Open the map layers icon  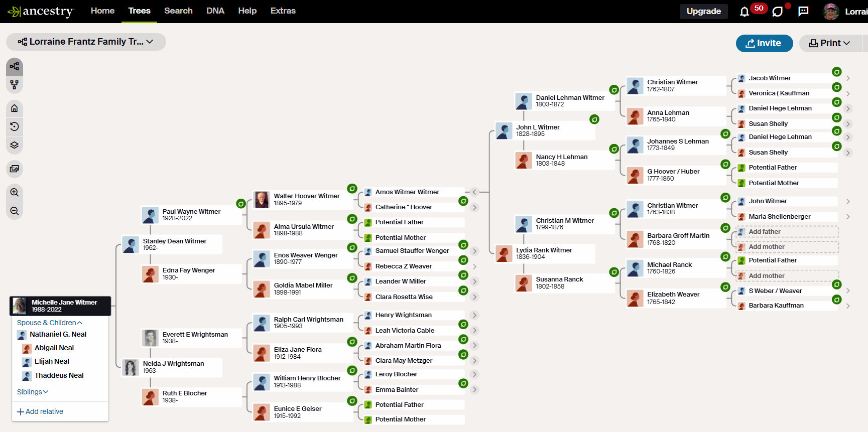point(15,145)
